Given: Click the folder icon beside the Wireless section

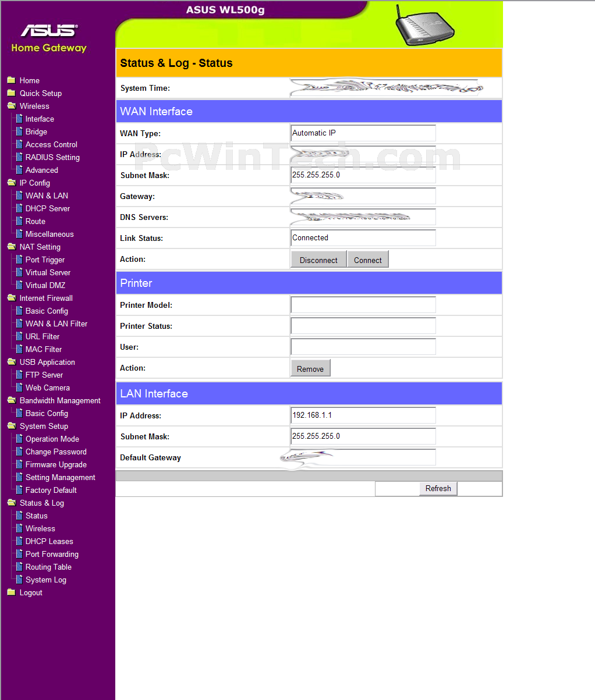Looking at the screenshot, I should click(11, 106).
